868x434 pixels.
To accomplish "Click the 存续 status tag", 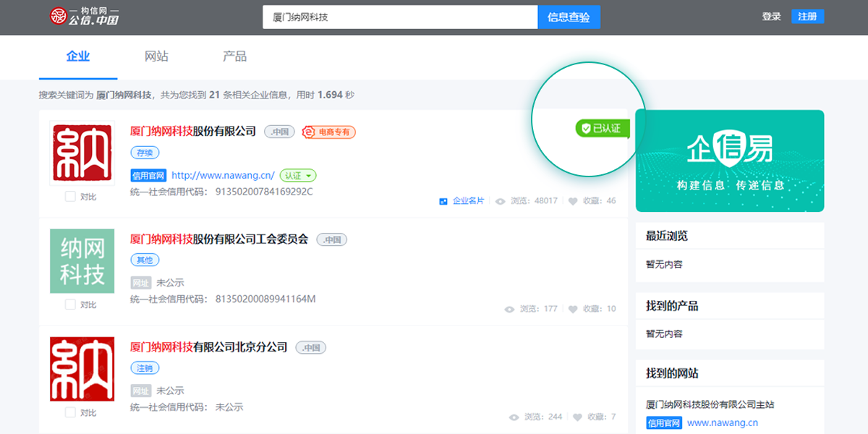I will click(x=145, y=153).
